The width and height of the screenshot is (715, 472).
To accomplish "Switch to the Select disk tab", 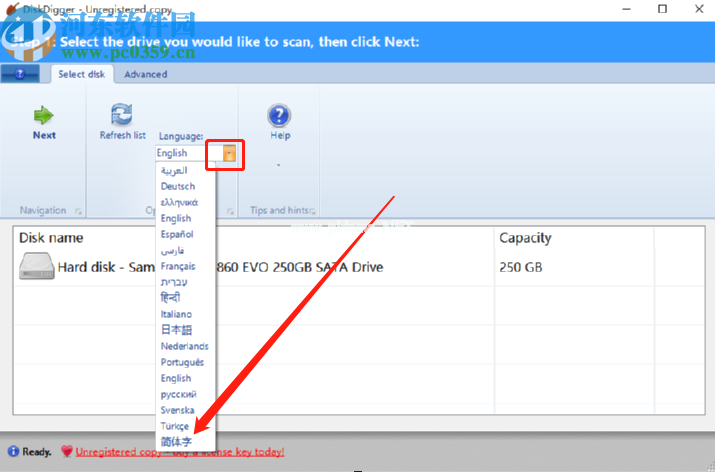I will pos(81,74).
